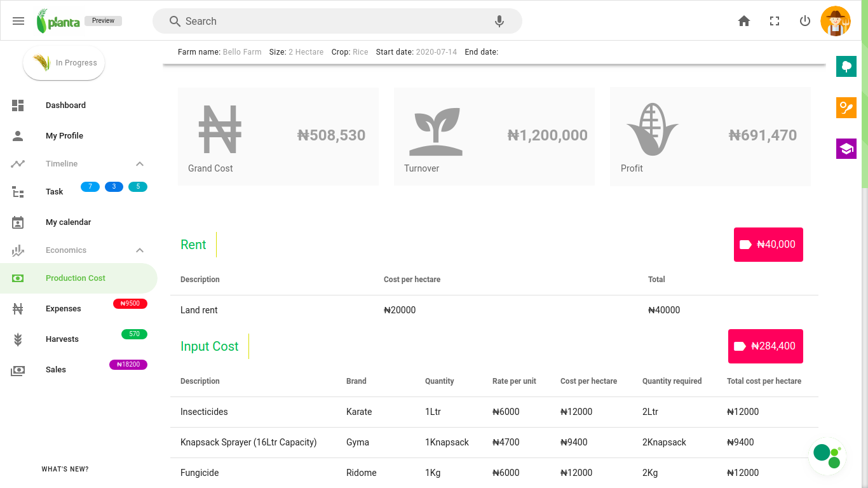Screen dimensions: 868x488
Task: Click the orange seedling side button
Action: click(846, 107)
